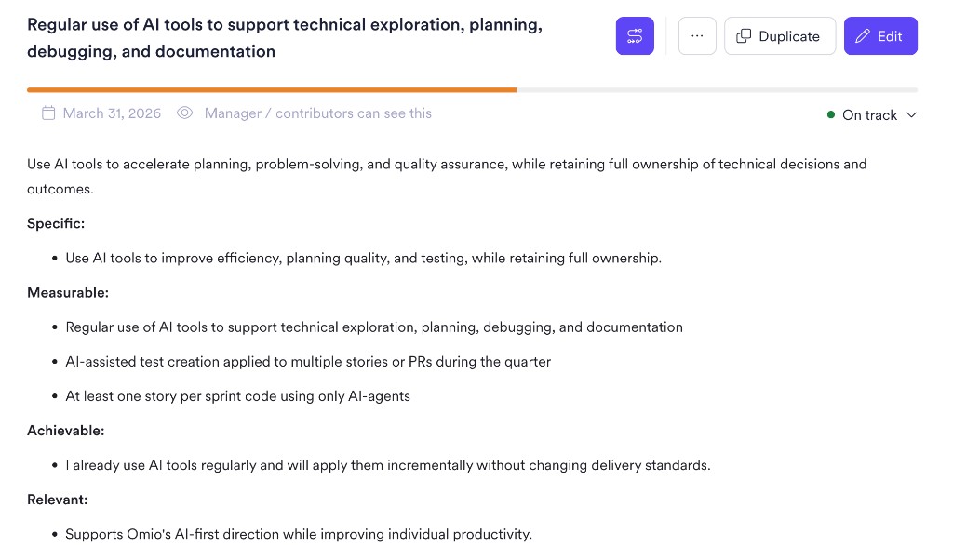The width and height of the screenshot is (953, 560).
Task: Select the goal title heading text
Action: coord(284,37)
